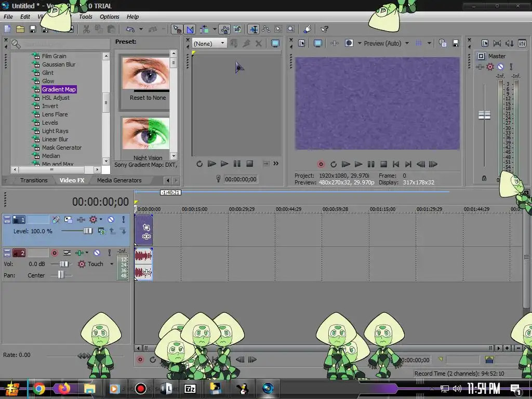
Task: Open Mixer downmix output icon
Action: [497, 43]
